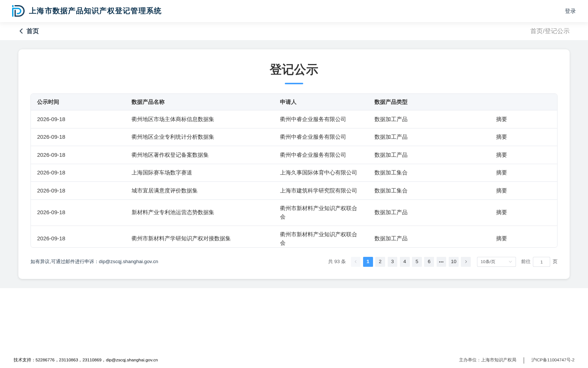Click date in 上海国际赛车场数字赛道 row

51,173
